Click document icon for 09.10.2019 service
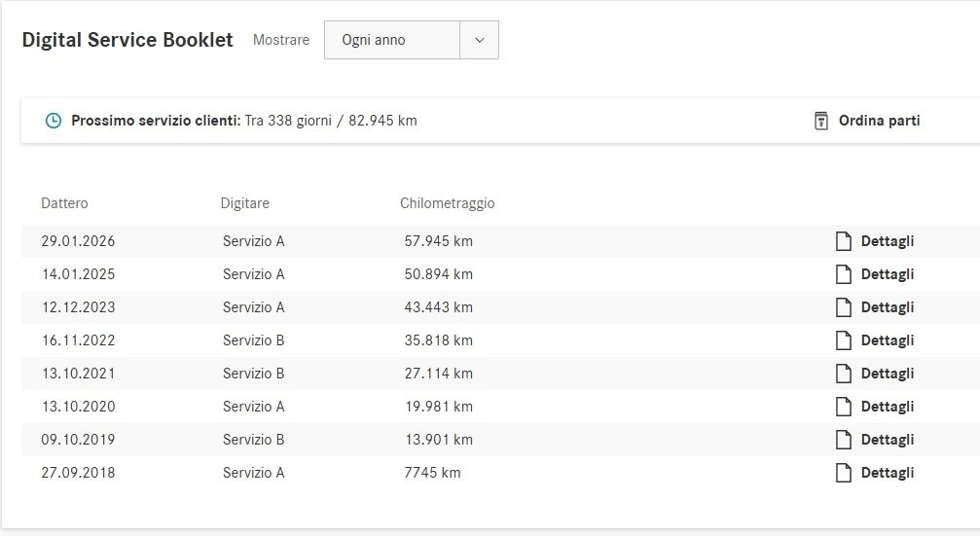 (x=844, y=440)
